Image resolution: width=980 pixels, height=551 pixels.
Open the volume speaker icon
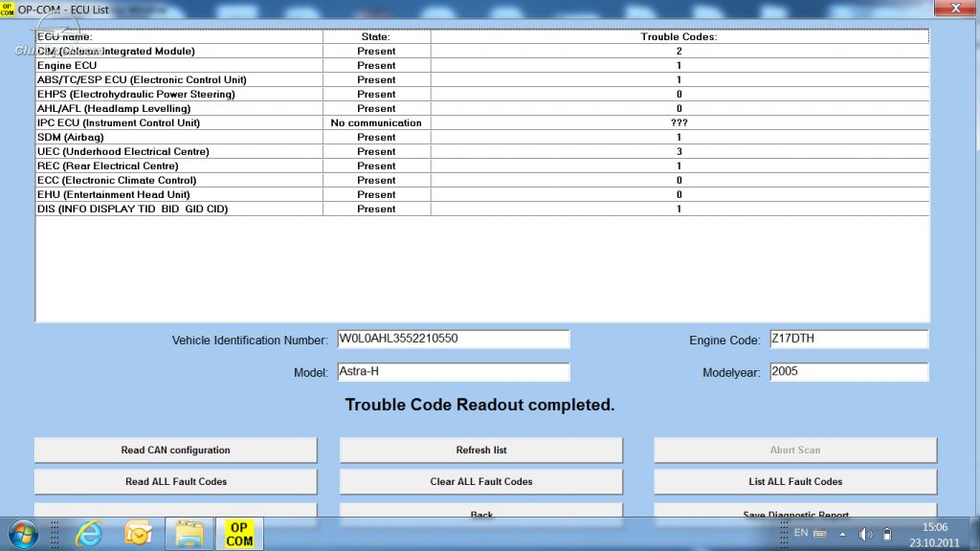[x=865, y=534]
